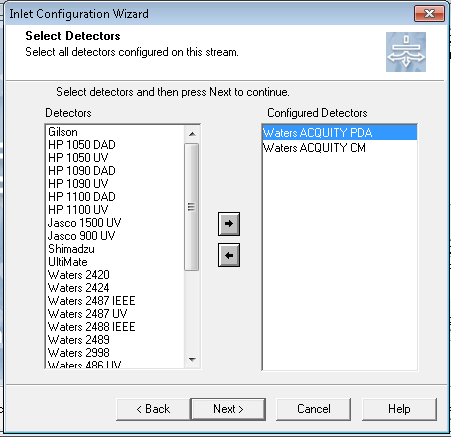The image size is (451, 437).
Task: Select Waters ACQUITY CM configured detector
Action: coord(340,148)
